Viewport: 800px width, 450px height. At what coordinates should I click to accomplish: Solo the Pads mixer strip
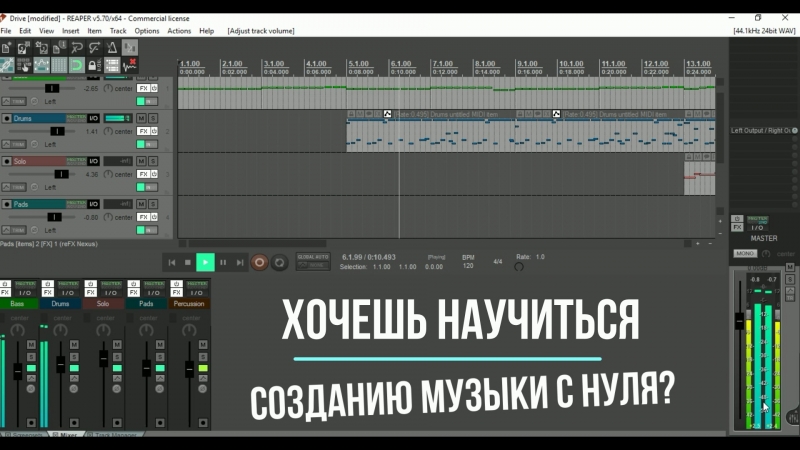point(160,357)
